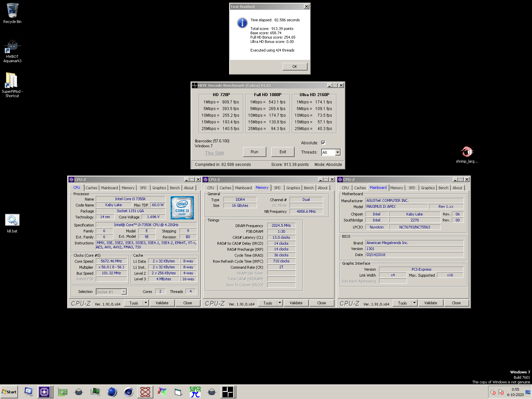This screenshot has width=532, height=399.
Task: Open Bench tab in the CPU-tab CPU-Z window
Action: (x=175, y=188)
